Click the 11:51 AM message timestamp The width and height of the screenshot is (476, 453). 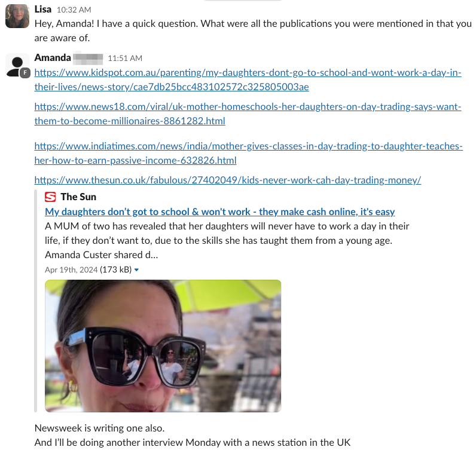pyautogui.click(x=125, y=58)
